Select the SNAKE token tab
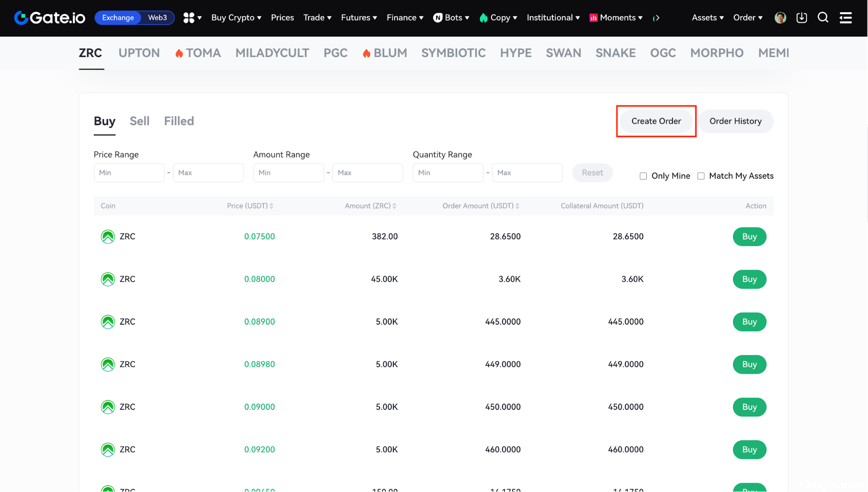Viewport: 868px width, 492px height. point(615,53)
